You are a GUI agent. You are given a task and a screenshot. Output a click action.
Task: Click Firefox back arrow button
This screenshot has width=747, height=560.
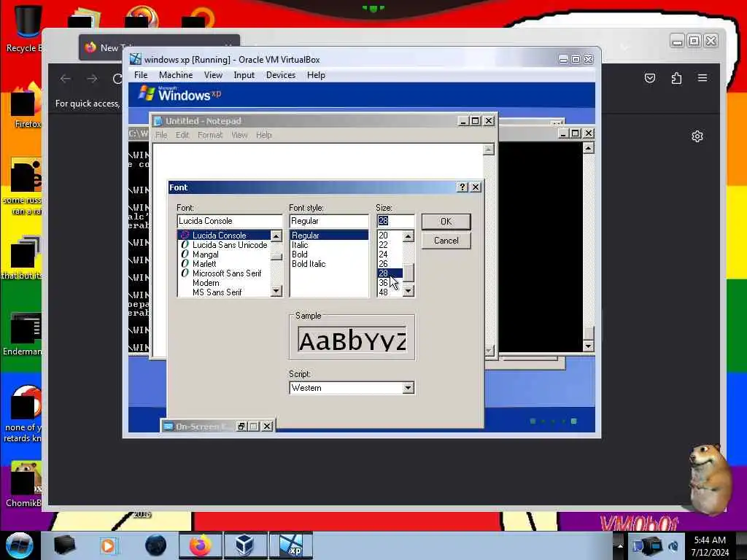pos(65,79)
